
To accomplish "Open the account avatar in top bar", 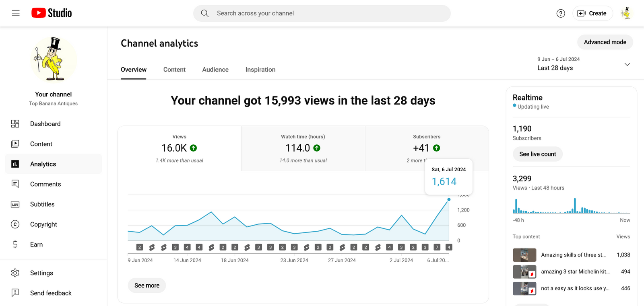I will tap(626, 13).
